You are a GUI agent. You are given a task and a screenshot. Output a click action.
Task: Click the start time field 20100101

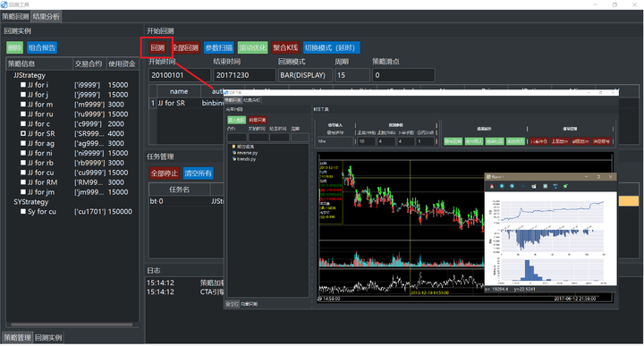179,75
